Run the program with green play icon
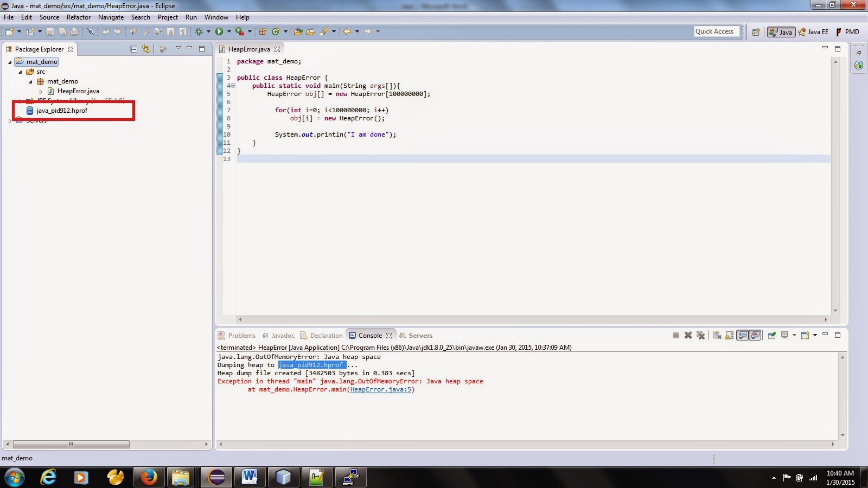The height and width of the screenshot is (488, 868). coord(219,31)
